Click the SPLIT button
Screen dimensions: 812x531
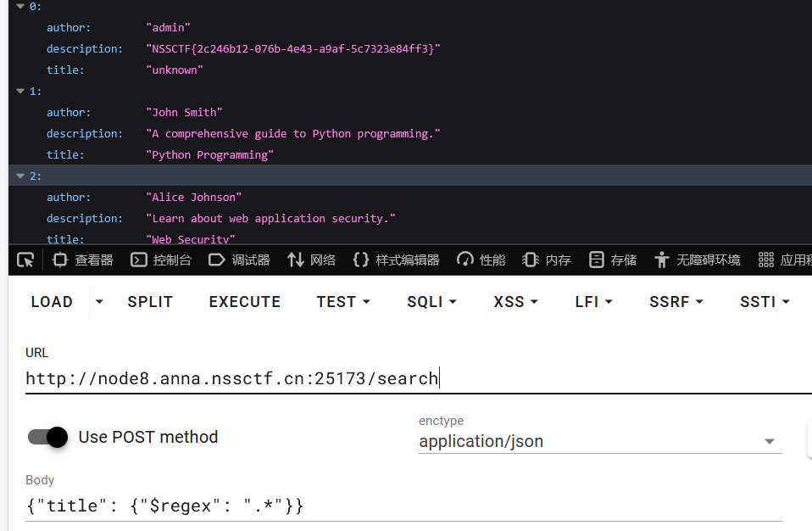(150, 302)
